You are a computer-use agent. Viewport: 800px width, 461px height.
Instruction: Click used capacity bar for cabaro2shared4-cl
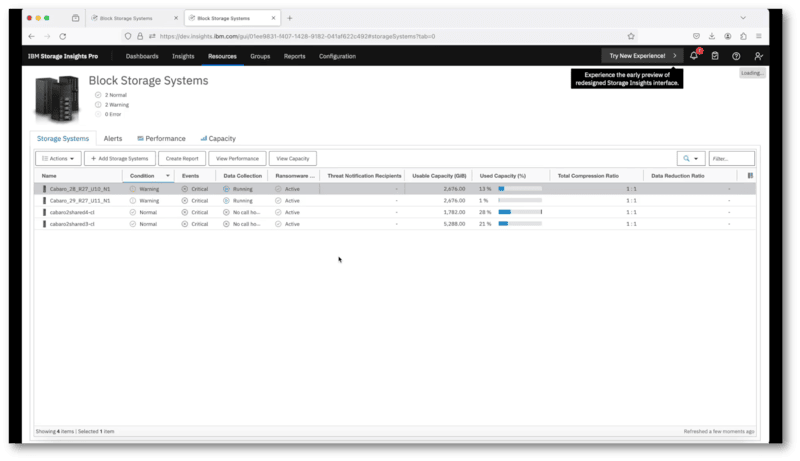point(520,212)
